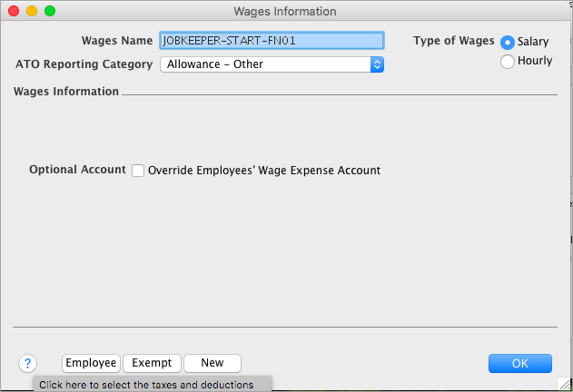Choose the Hourly radio button
The width and height of the screenshot is (573, 392).
point(508,61)
